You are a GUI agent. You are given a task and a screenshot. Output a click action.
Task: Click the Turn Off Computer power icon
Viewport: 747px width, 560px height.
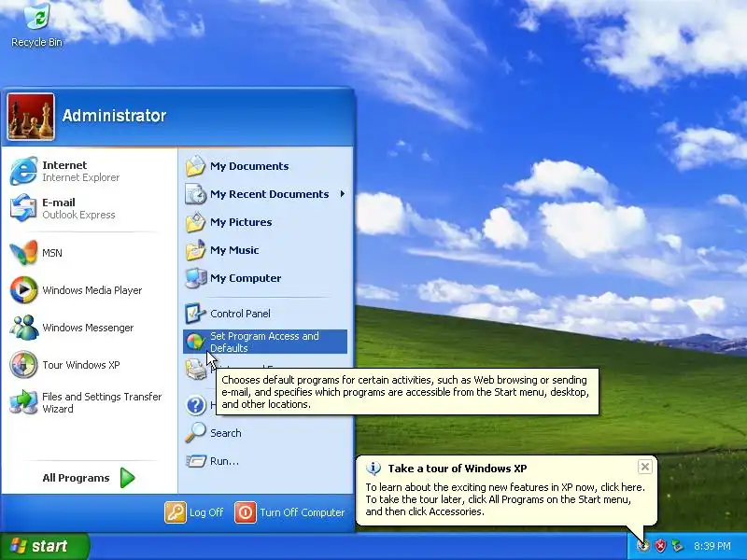[x=245, y=512]
